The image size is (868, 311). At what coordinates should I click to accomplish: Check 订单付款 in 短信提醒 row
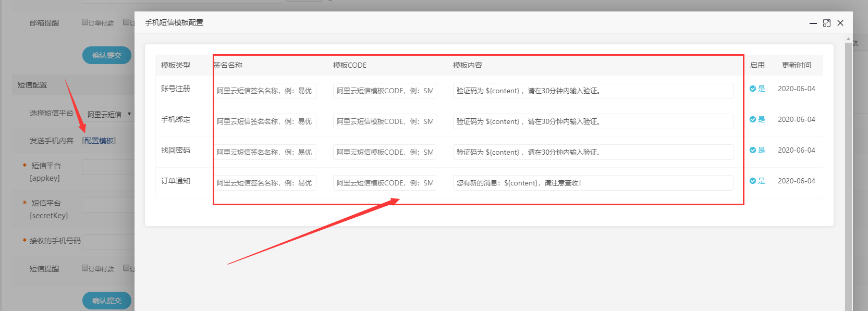pos(85,268)
